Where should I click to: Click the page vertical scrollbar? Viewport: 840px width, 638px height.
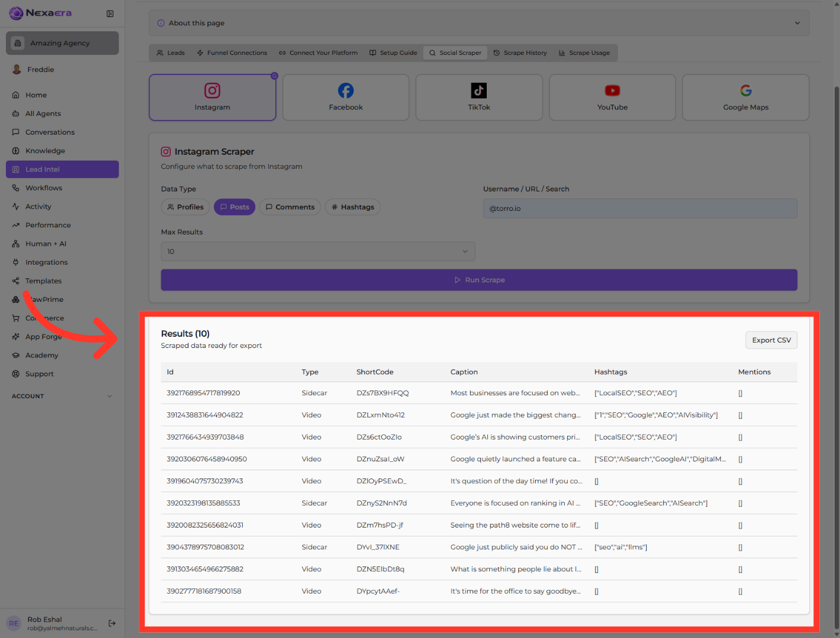click(836, 354)
